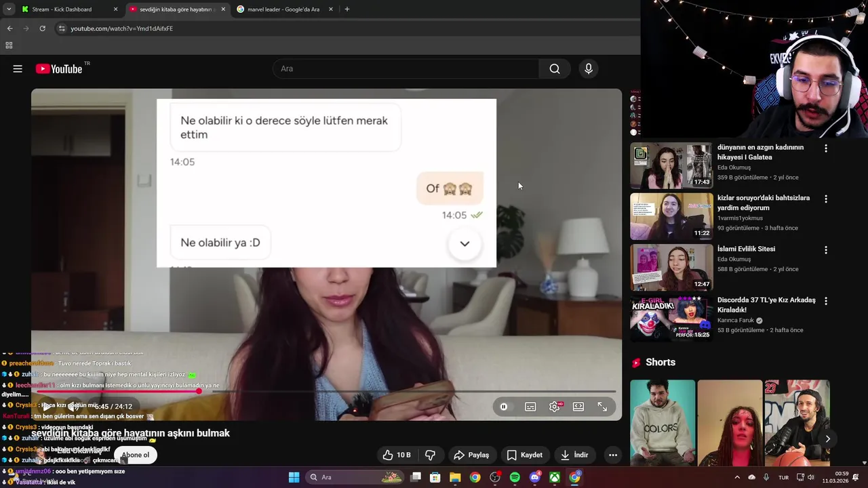Click the video title sevdiğin kitaba göre

[x=131, y=433]
